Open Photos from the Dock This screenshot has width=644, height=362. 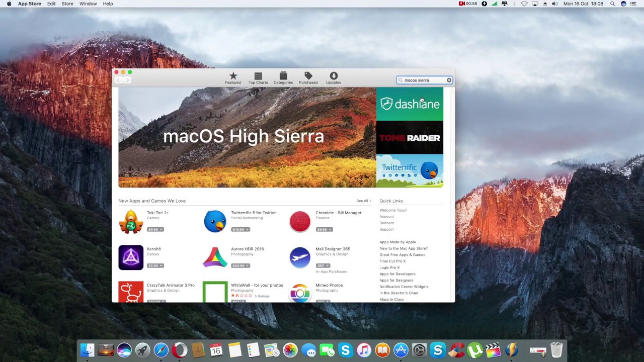290,350
